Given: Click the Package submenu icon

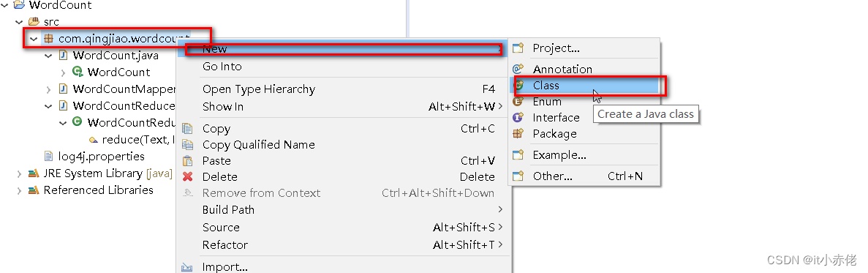Looking at the screenshot, I should (x=518, y=134).
